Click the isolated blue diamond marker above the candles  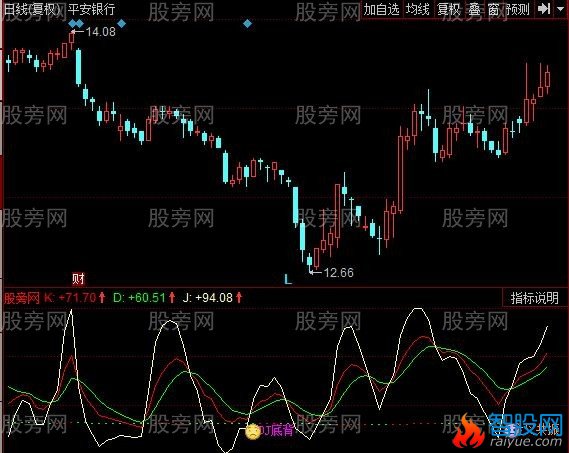click(x=247, y=24)
